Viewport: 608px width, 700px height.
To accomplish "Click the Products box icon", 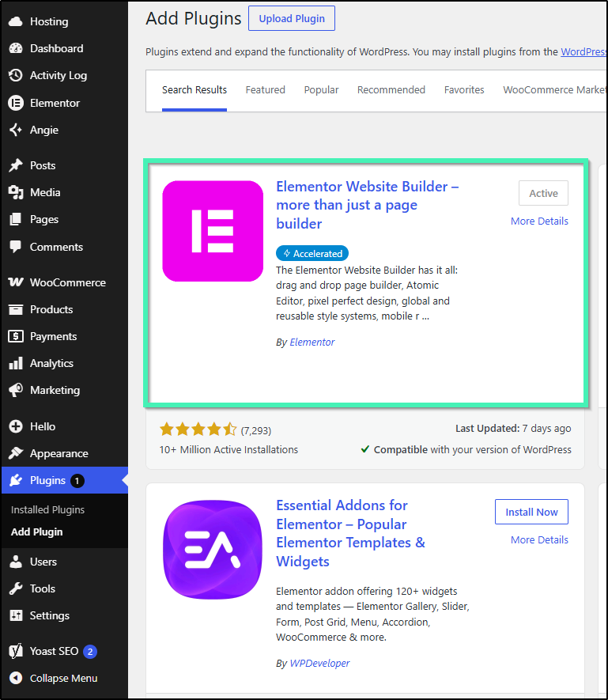I will [x=16, y=309].
